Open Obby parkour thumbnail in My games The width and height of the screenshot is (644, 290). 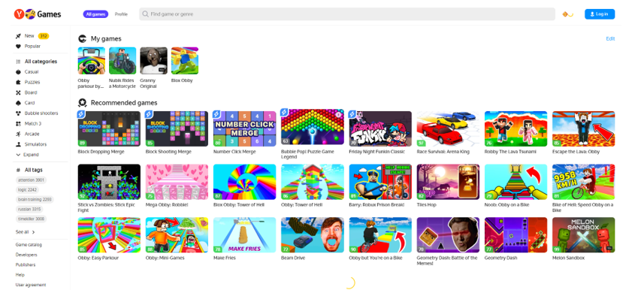tap(92, 61)
